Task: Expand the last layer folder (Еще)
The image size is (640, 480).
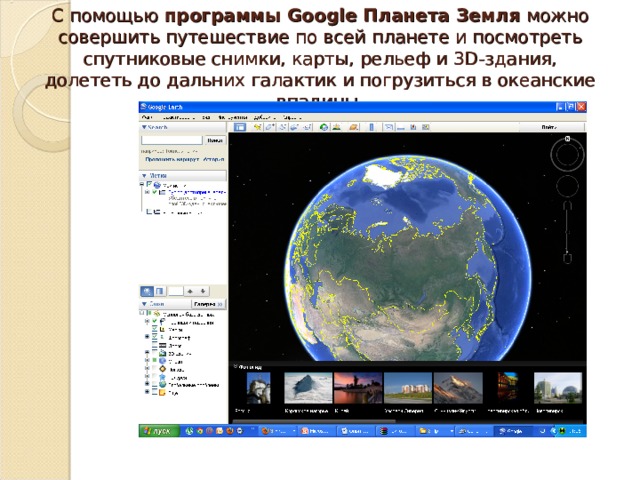Action: pos(147,392)
